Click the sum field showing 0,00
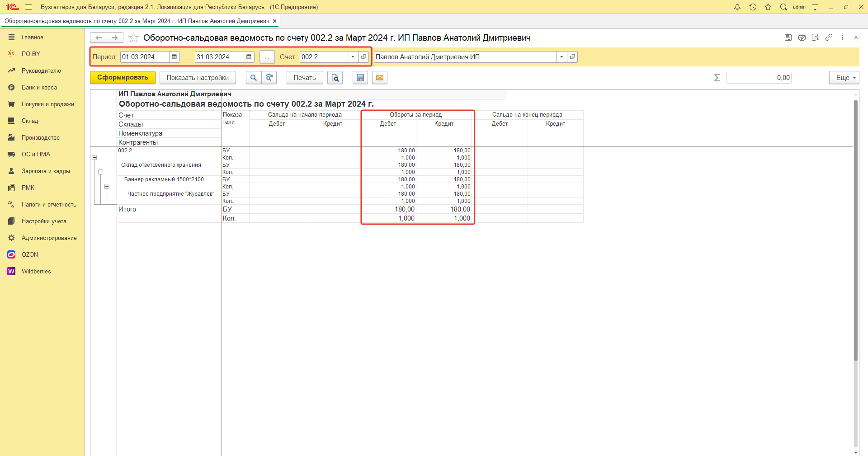This screenshot has height=456, width=868. 759,78
